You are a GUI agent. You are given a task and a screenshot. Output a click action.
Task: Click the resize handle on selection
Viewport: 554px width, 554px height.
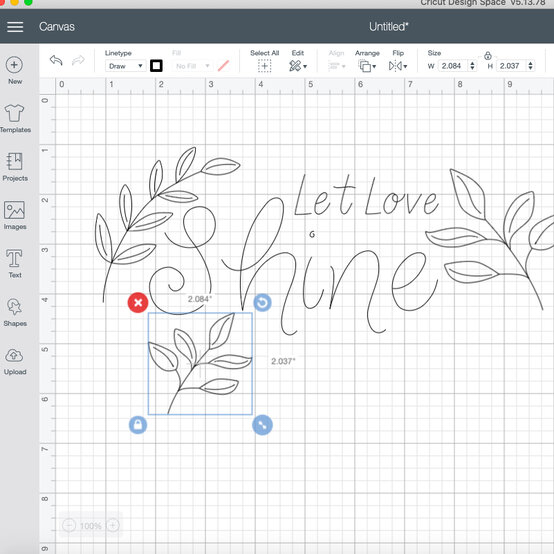pyautogui.click(x=263, y=425)
